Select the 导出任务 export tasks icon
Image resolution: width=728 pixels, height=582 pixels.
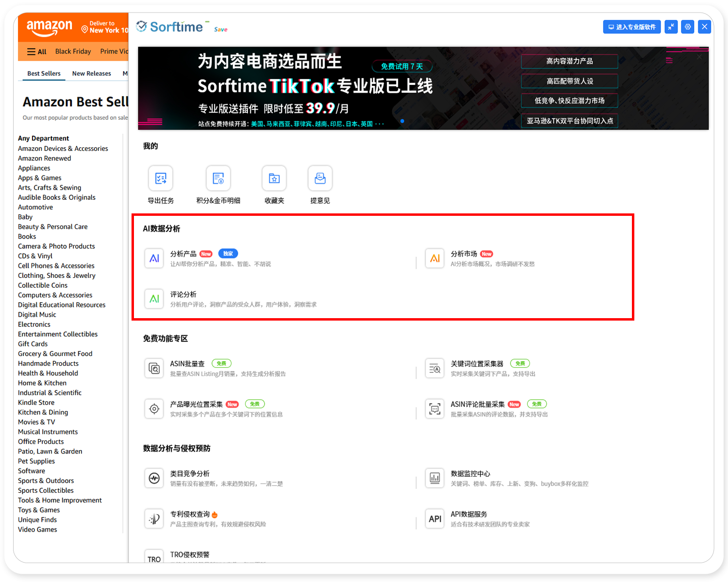click(x=160, y=178)
